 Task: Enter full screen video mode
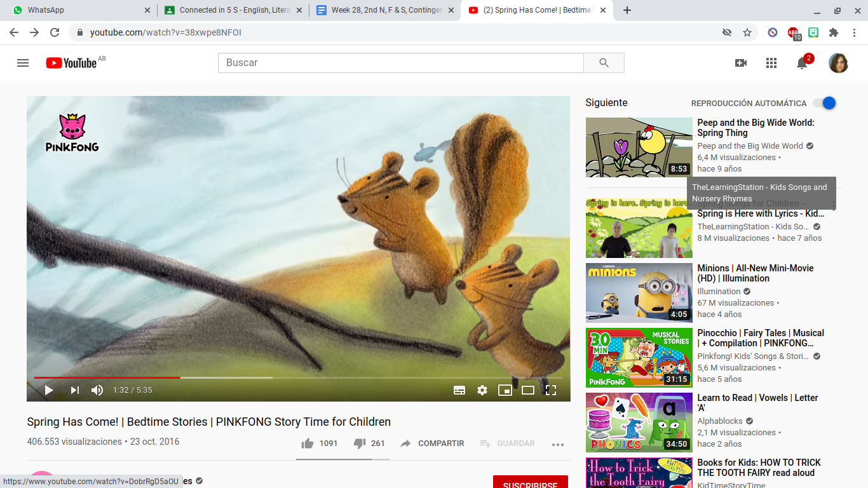[551, 390]
